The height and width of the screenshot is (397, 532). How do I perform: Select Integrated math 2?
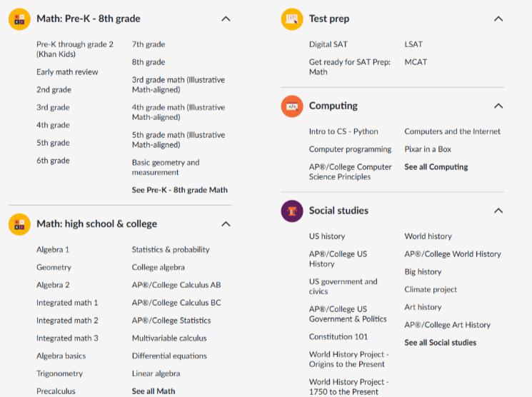[x=67, y=321]
